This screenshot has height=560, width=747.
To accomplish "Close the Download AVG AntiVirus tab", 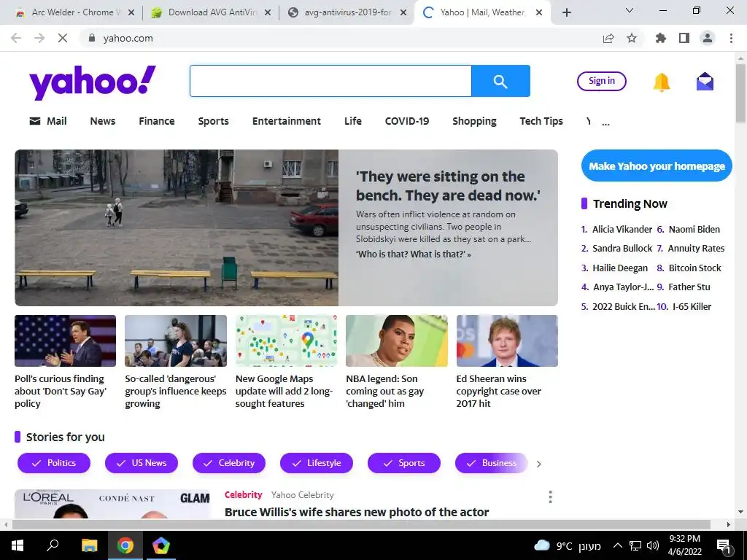I will tap(268, 12).
